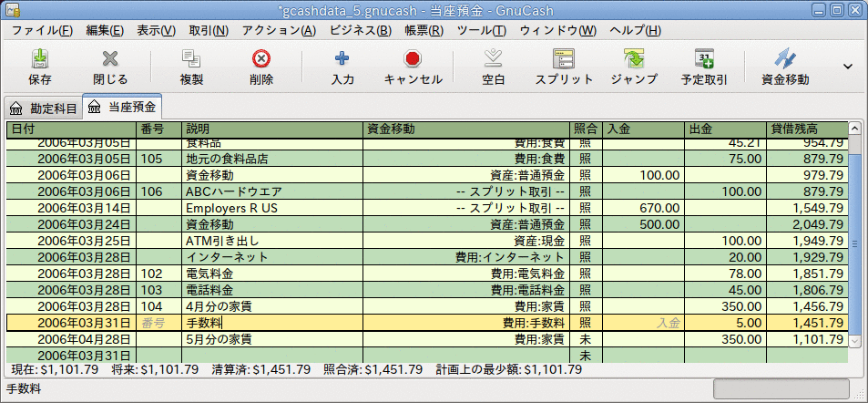This screenshot has width=868, height=403.
Task: Click the 入力 (Enter) plus icon
Action: [342, 58]
